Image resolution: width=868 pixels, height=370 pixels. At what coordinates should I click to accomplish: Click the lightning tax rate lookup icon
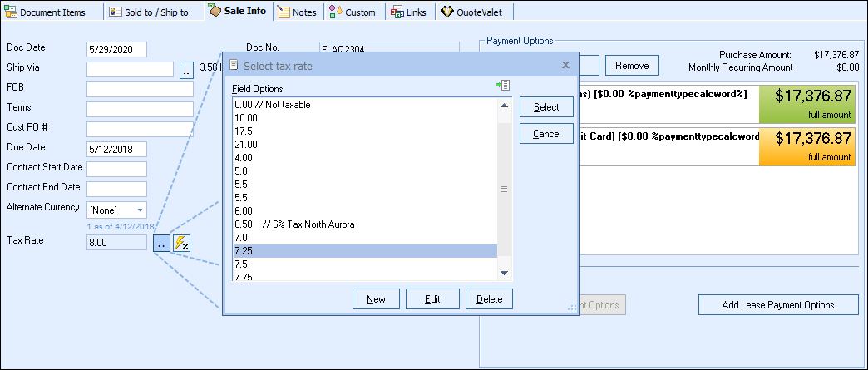[x=182, y=243]
